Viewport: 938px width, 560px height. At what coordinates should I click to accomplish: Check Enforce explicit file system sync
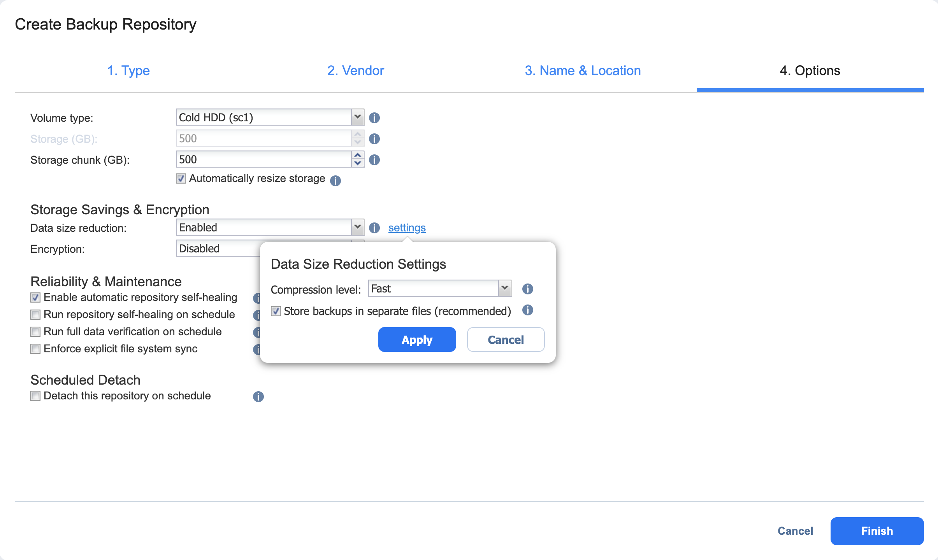35,349
